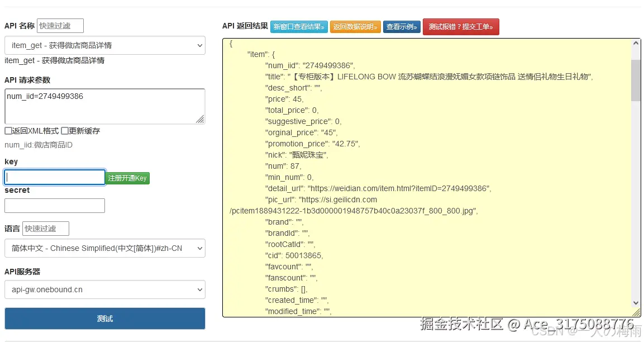Edit the num_iid request parameter textarea
Image resolution: width=644 pixels, height=342 pixels.
coord(105,106)
